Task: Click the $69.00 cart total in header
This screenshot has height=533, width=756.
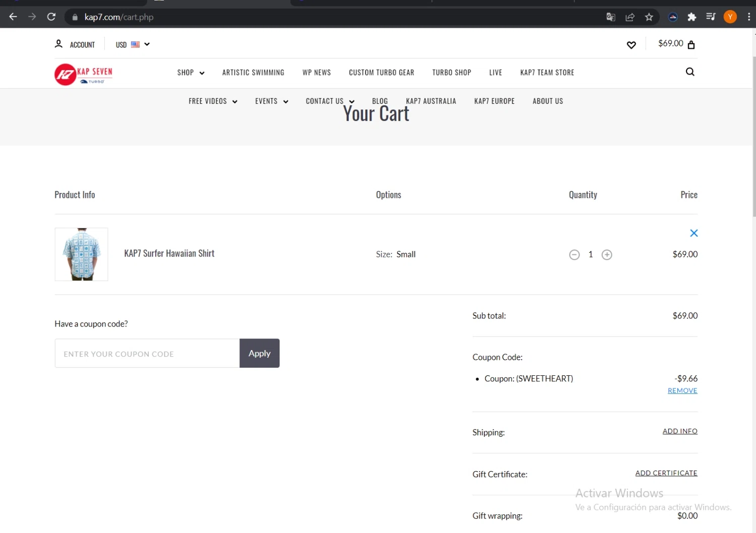Action: point(670,43)
